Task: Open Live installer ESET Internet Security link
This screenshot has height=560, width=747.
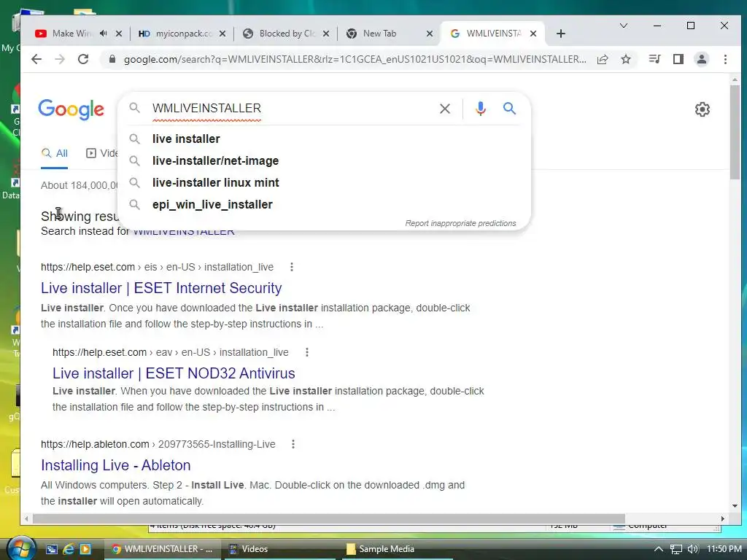Action: (x=161, y=288)
